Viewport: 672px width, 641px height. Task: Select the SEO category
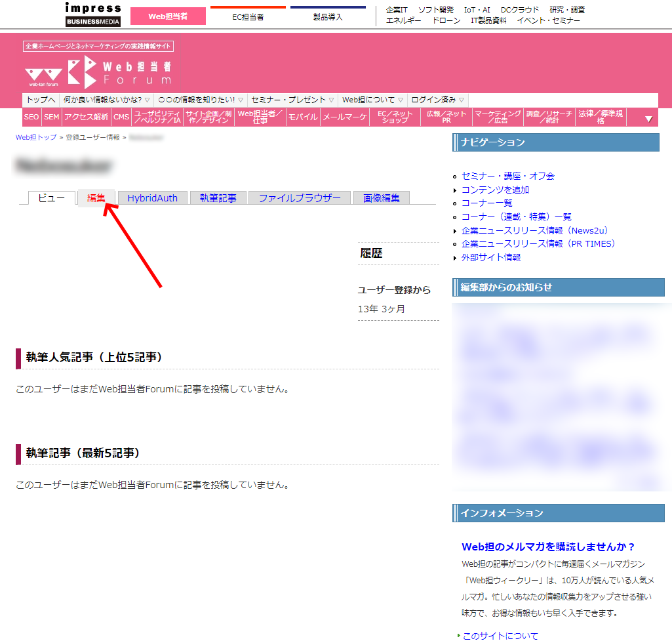[x=31, y=117]
